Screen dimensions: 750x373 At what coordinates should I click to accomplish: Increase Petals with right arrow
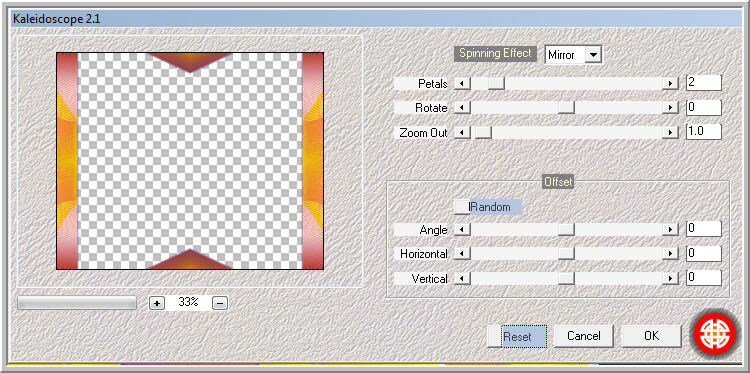(x=670, y=84)
